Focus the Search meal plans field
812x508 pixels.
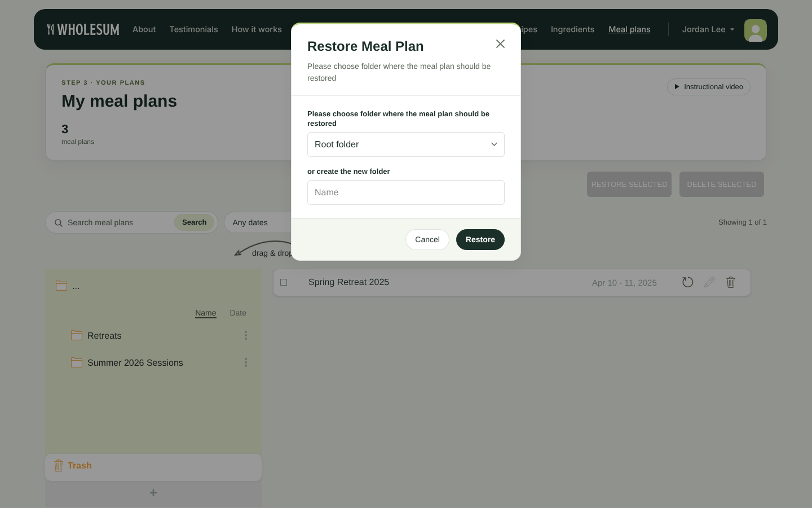117,223
